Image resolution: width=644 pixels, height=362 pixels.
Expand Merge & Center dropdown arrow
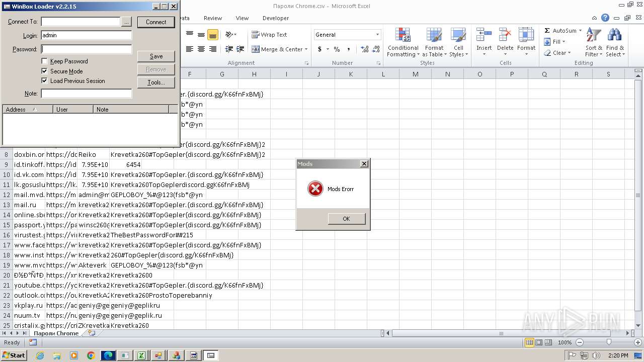pyautogui.click(x=306, y=49)
